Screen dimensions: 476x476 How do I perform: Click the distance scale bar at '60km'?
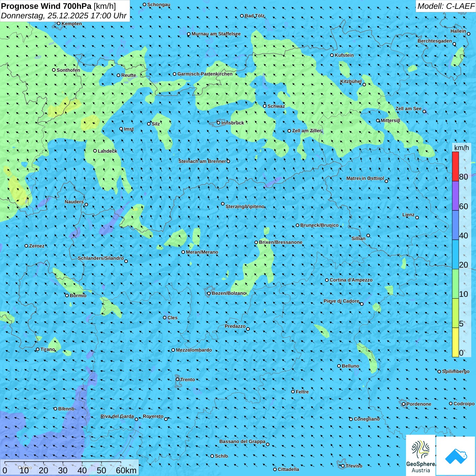126,470
